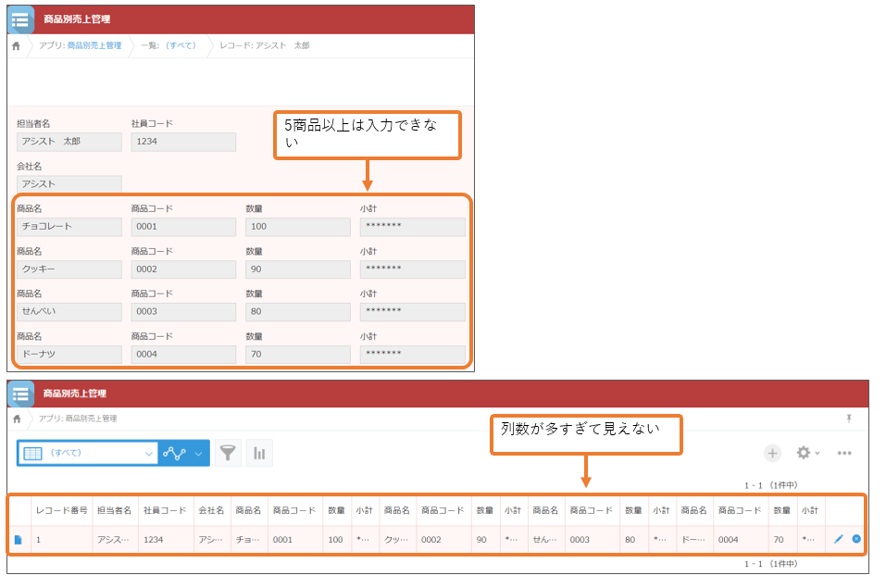Open the filter funnel icon

pos(228,453)
